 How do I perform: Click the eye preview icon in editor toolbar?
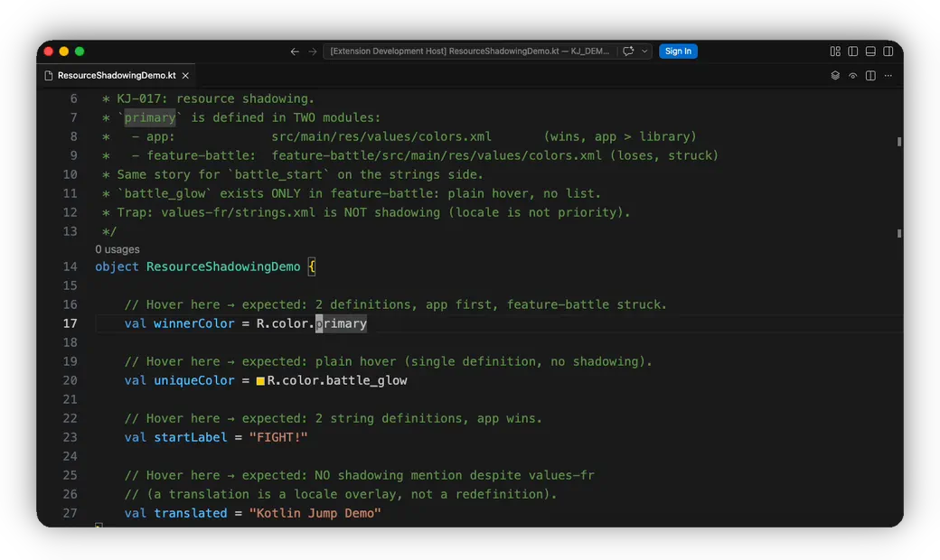tap(852, 76)
